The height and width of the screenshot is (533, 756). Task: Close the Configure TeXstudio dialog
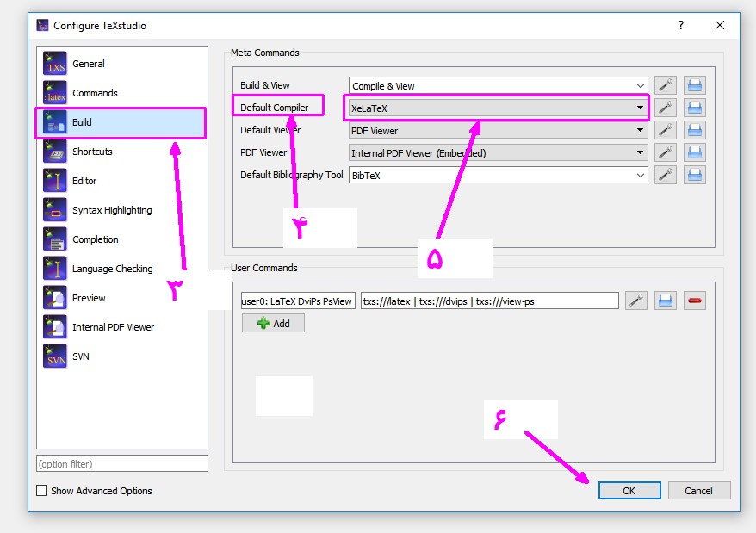pos(719,25)
